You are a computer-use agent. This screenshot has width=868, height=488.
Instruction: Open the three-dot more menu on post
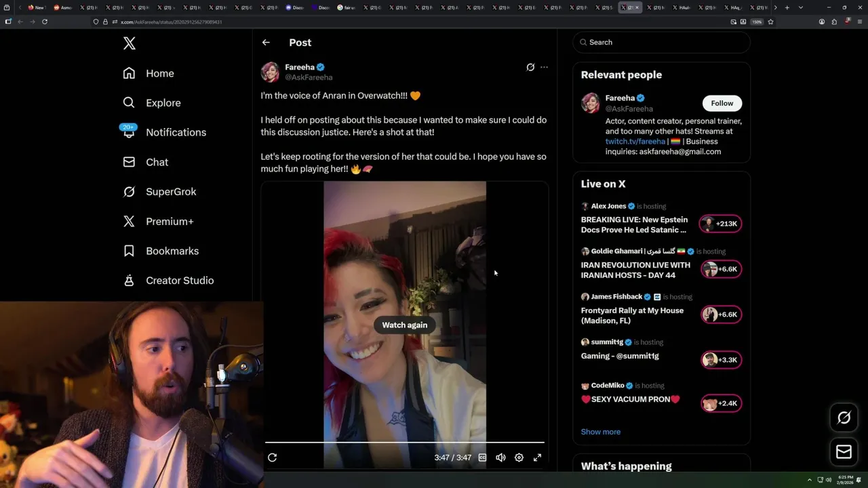[544, 67]
